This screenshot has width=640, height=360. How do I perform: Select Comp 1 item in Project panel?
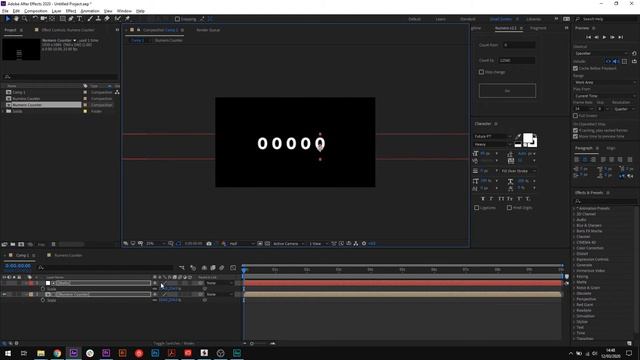point(19,92)
